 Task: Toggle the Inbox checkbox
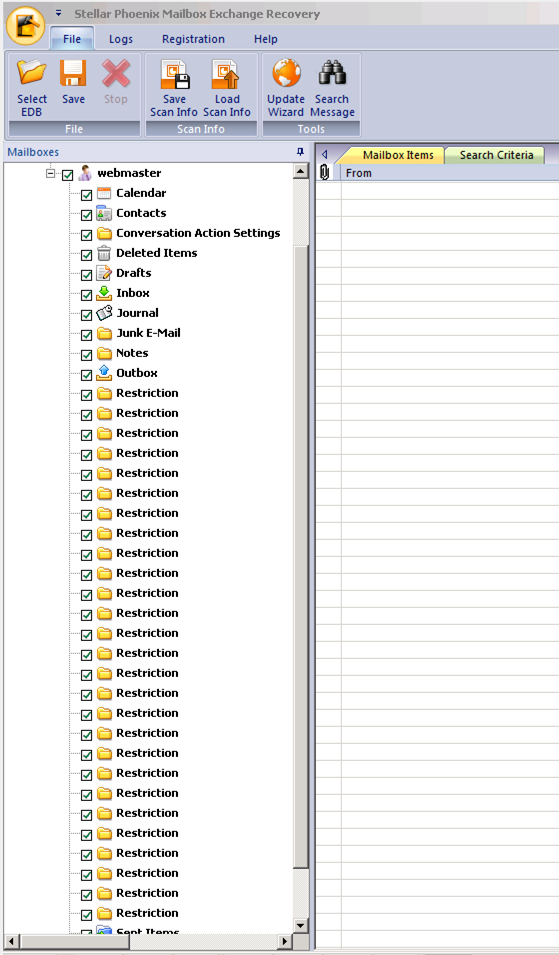[86, 295]
